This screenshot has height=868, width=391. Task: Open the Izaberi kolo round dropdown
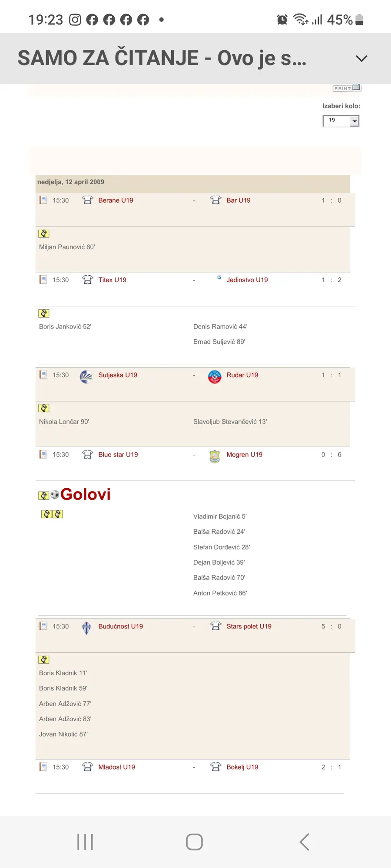coord(341,121)
